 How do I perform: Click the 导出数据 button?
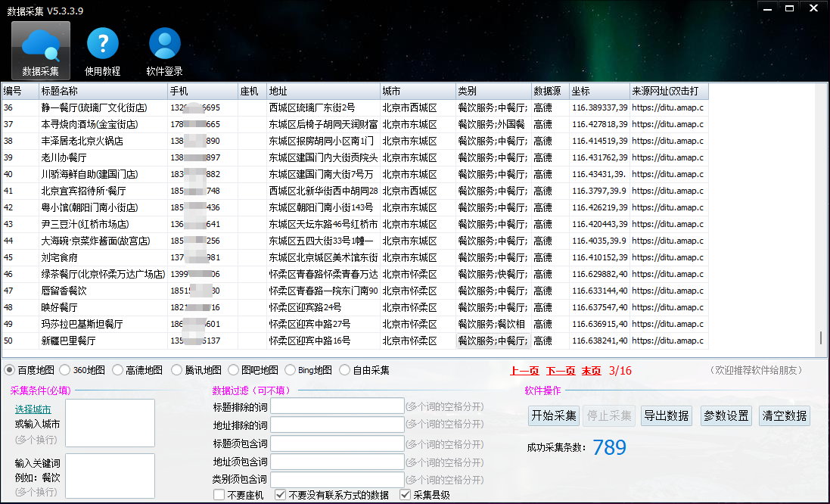pos(667,415)
